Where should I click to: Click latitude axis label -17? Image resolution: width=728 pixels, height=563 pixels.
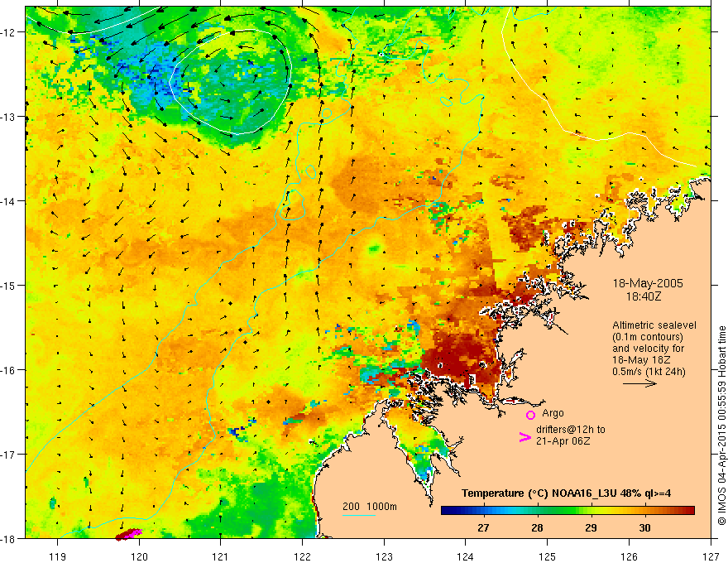8,455
